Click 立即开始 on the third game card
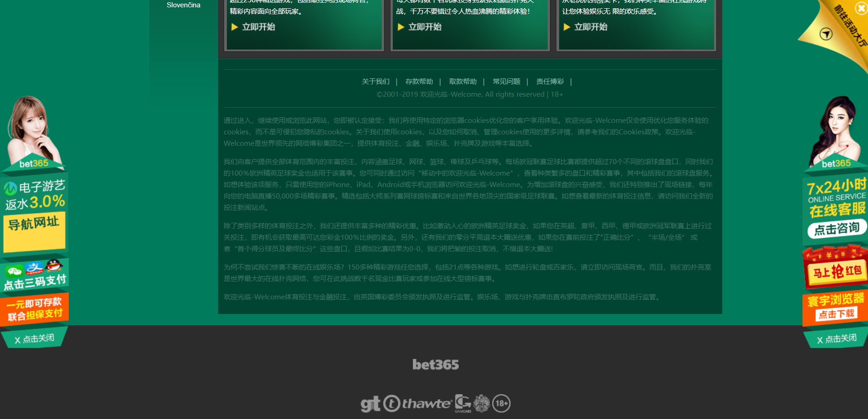 point(586,27)
